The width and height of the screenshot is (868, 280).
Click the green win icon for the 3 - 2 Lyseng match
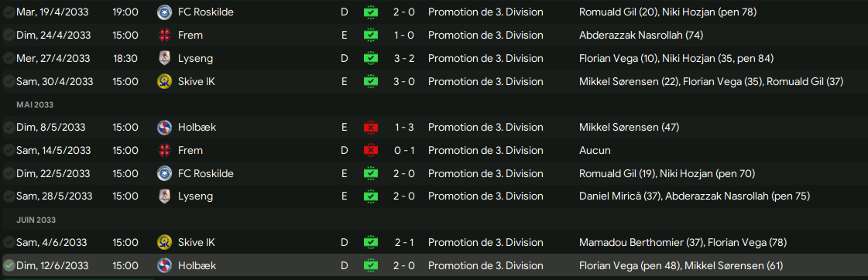point(371,58)
